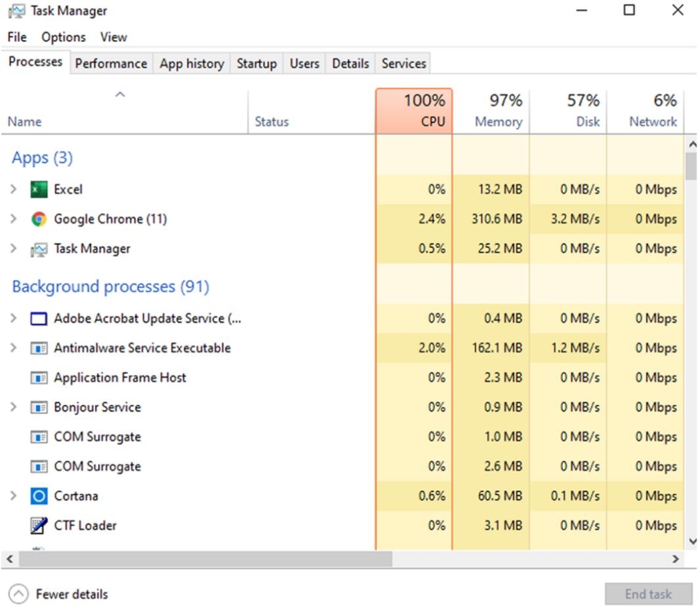Click the horizontal scrollbar right arrow
The image size is (700, 609).
click(x=675, y=559)
